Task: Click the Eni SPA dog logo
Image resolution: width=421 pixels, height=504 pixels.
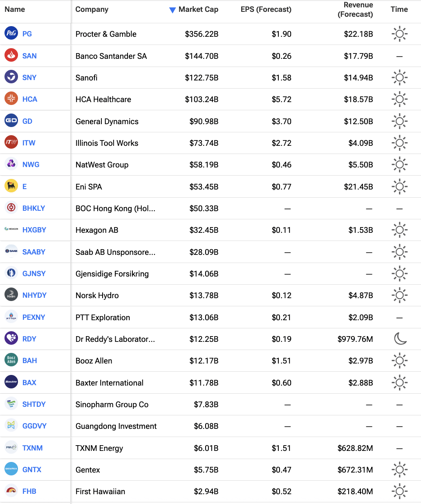Action: tap(11, 186)
